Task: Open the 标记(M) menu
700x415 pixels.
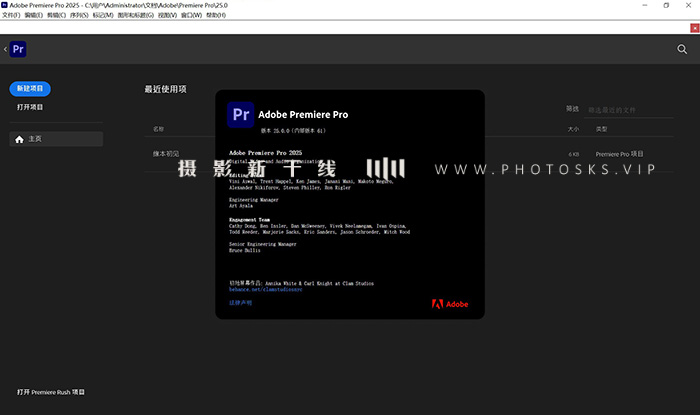Action: pyautogui.click(x=103, y=15)
